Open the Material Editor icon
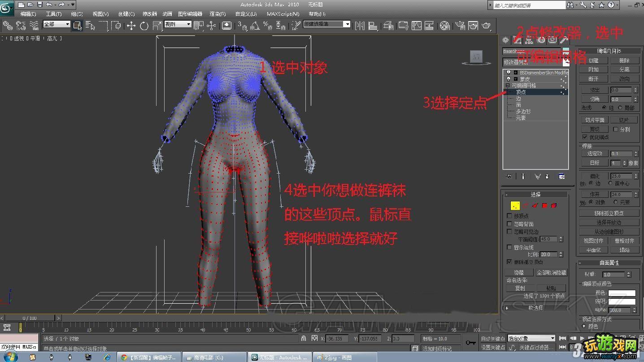 (x=444, y=26)
